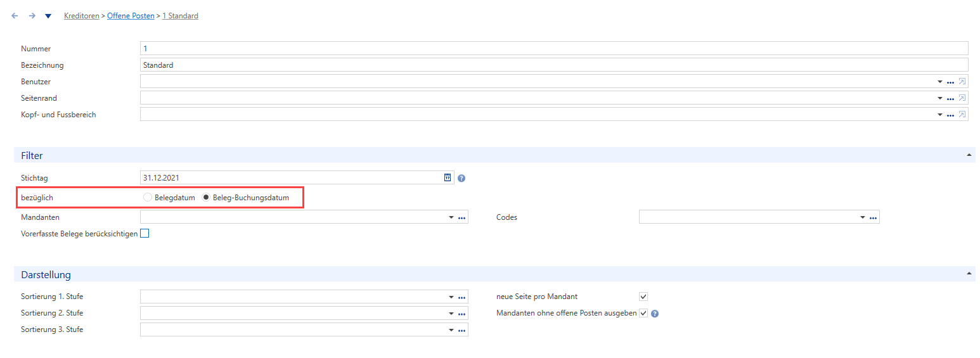Open Benutzer lookup via ellipsis icon
This screenshot has height=358, width=980.
pos(950,82)
